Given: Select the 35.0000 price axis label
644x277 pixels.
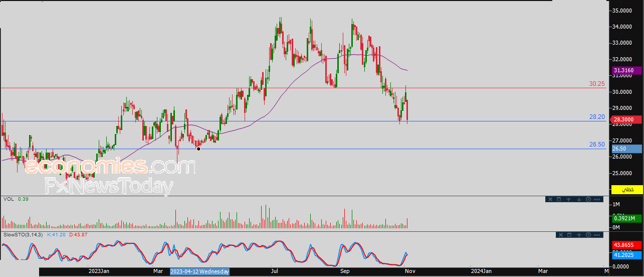Looking at the screenshot, I should pos(621,11).
